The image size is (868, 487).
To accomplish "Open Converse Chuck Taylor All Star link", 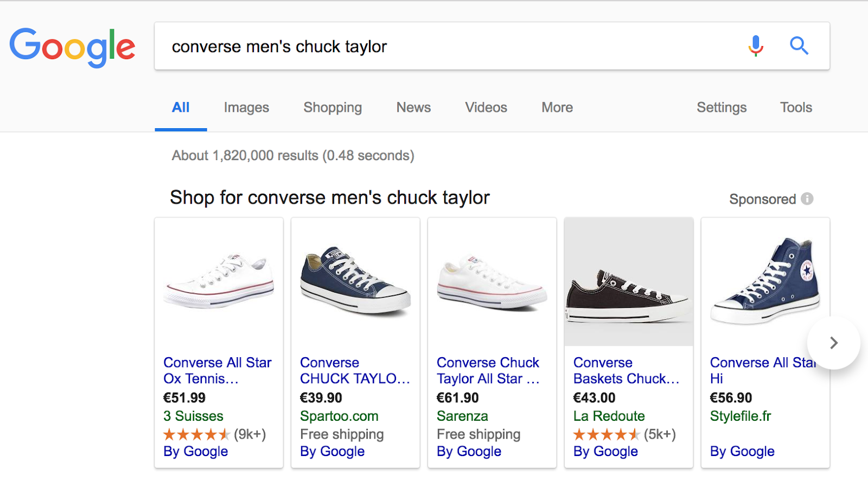I will (x=488, y=370).
